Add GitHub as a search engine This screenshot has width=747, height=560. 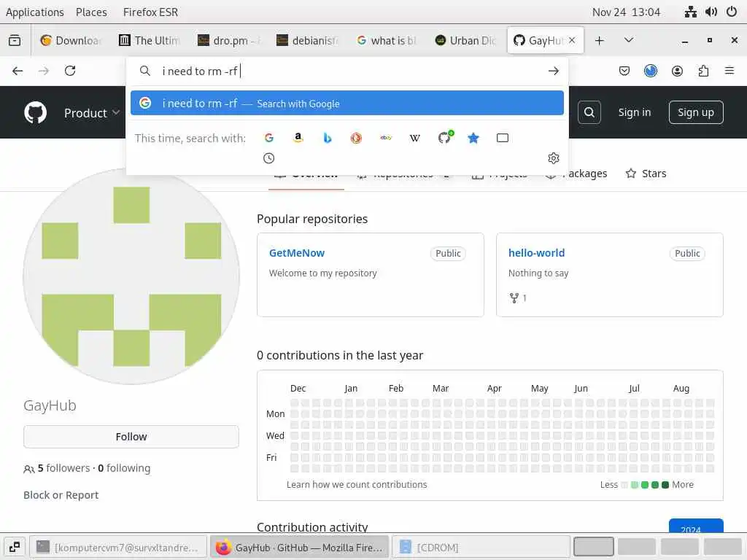point(445,138)
